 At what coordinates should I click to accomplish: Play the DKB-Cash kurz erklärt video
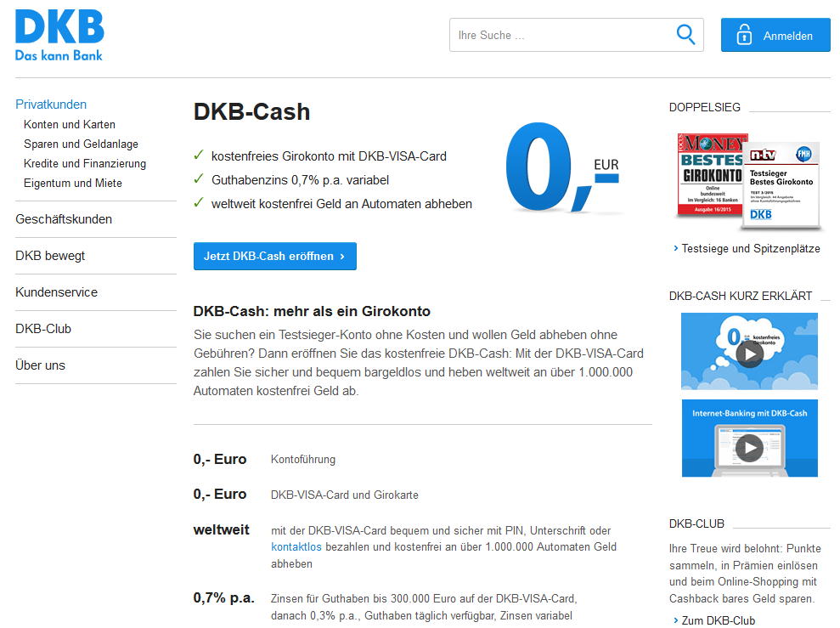click(749, 352)
